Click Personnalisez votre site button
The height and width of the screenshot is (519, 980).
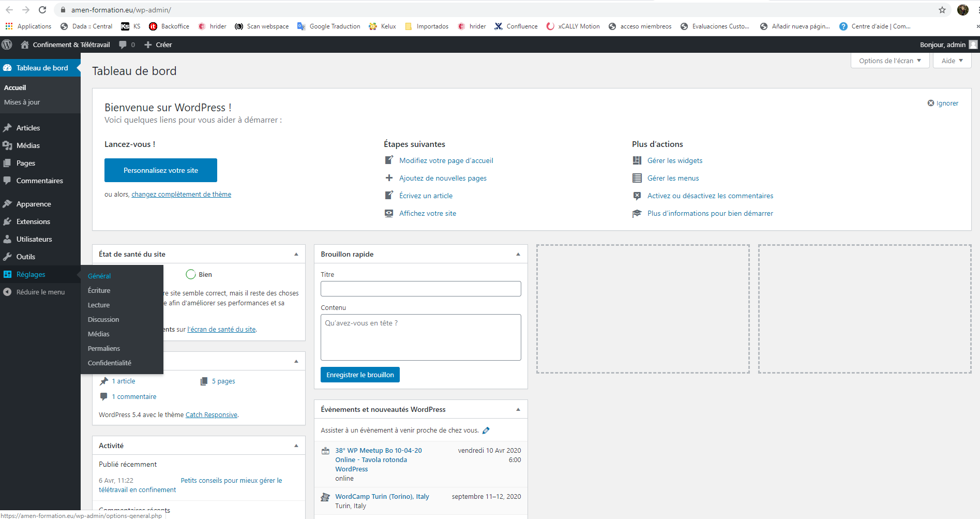161,170
